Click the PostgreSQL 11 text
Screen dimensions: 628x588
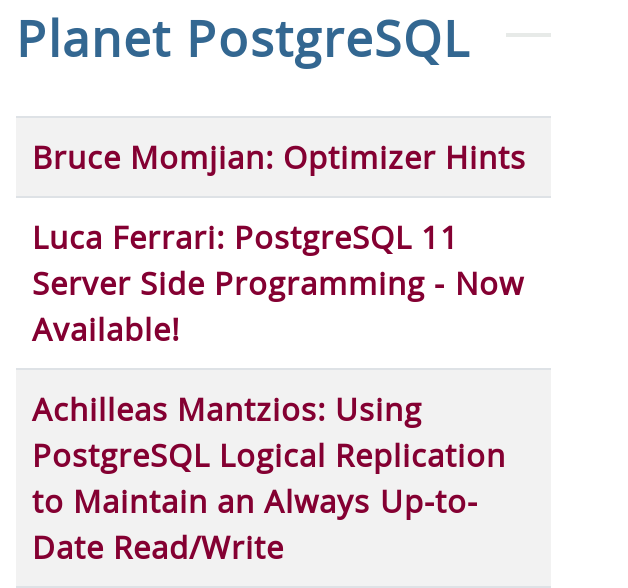(x=345, y=238)
